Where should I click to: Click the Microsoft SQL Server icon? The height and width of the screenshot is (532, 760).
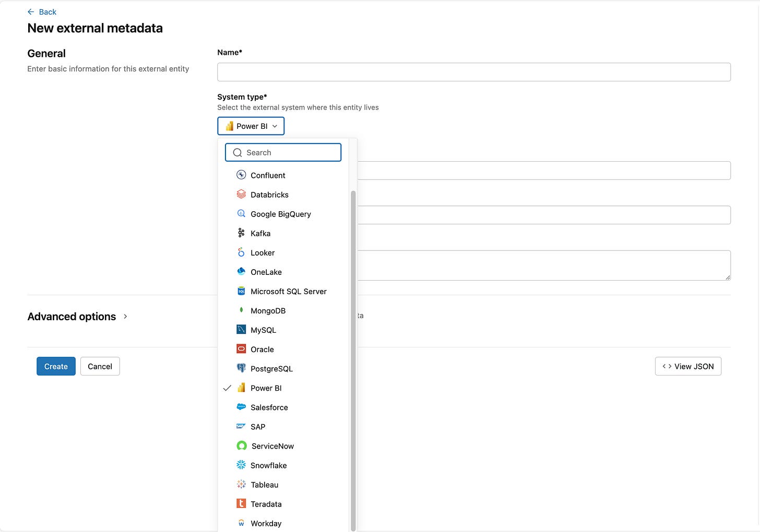(x=241, y=291)
